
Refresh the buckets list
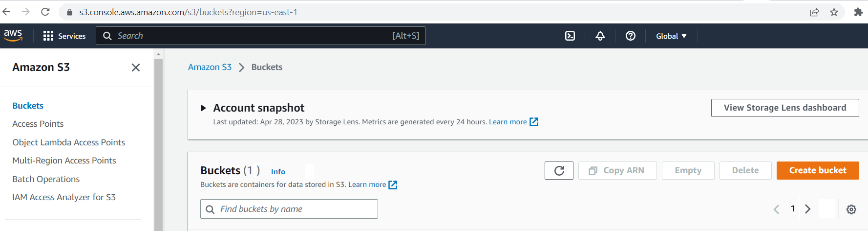[559, 170]
